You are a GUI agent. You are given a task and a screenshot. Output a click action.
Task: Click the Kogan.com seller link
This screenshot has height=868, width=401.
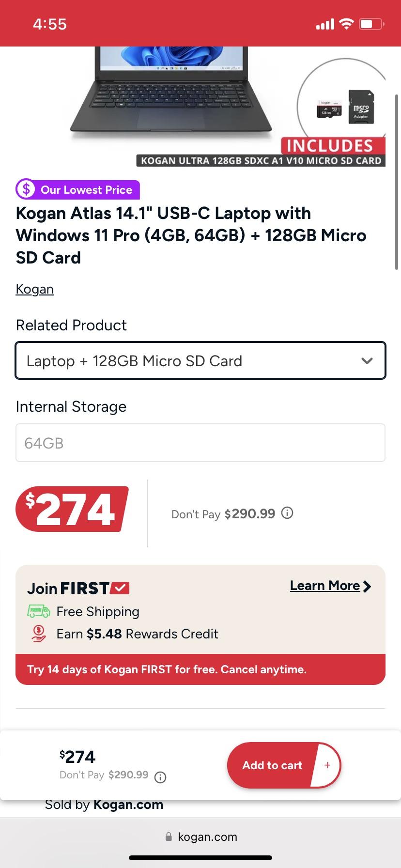(x=128, y=804)
